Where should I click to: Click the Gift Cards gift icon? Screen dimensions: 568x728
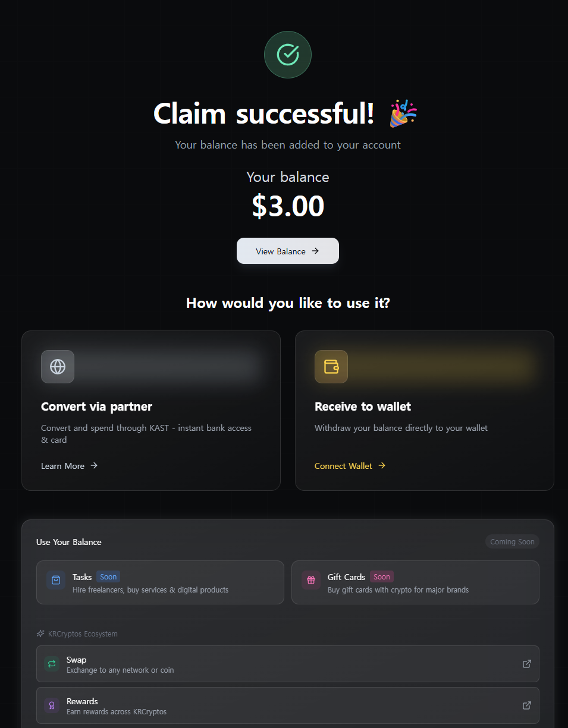pos(311,580)
